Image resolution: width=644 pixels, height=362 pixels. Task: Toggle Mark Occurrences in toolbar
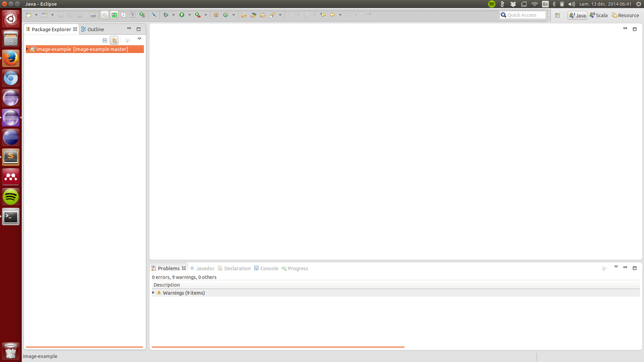[x=105, y=15]
